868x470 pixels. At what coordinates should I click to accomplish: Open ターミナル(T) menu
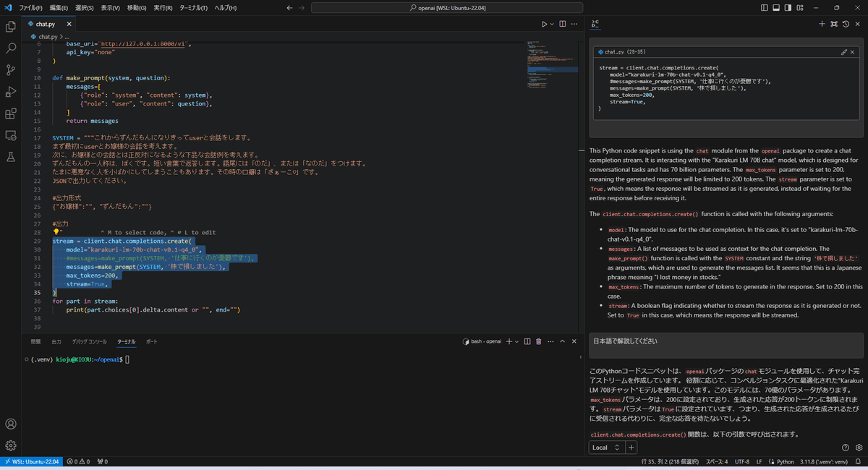[194, 7]
